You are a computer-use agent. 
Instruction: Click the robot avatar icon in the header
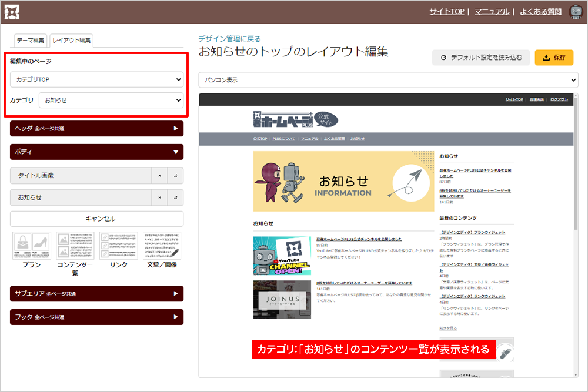[x=576, y=12]
